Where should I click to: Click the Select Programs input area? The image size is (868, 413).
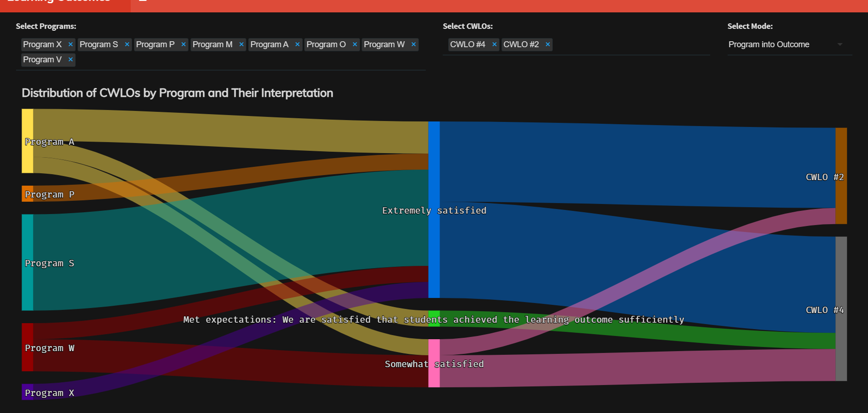[x=248, y=60]
